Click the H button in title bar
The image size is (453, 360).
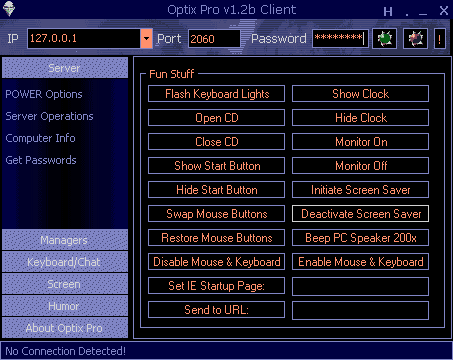click(388, 12)
